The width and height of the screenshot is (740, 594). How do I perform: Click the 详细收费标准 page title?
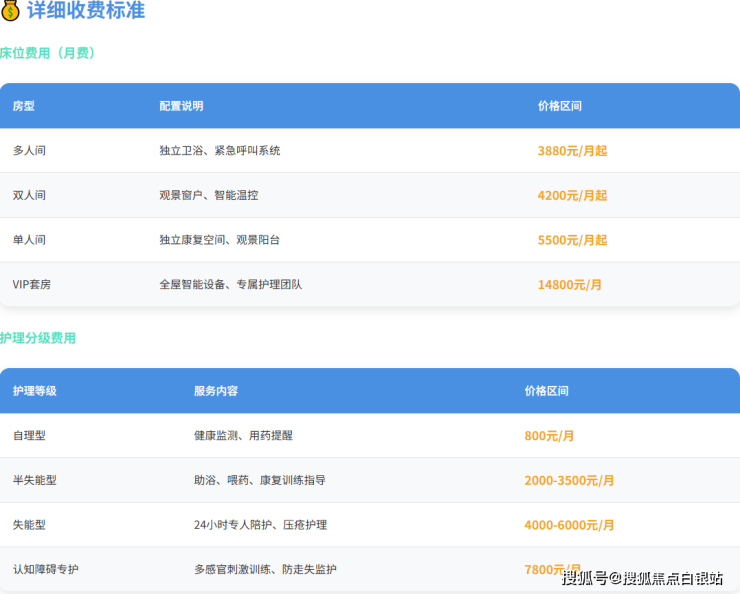coord(85,11)
